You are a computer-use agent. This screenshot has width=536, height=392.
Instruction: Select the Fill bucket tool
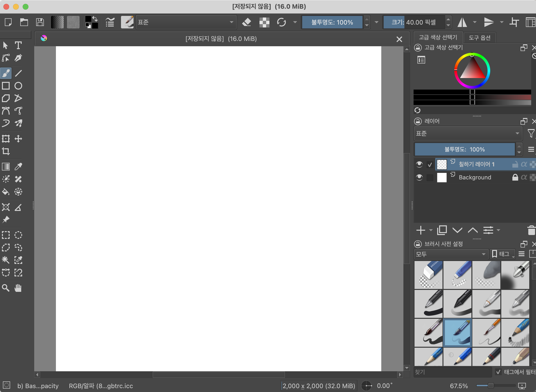(x=6, y=192)
